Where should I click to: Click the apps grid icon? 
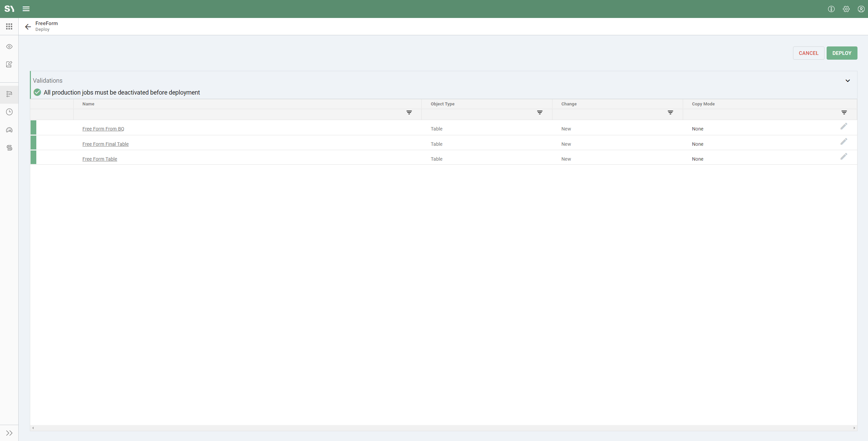pyautogui.click(x=9, y=26)
